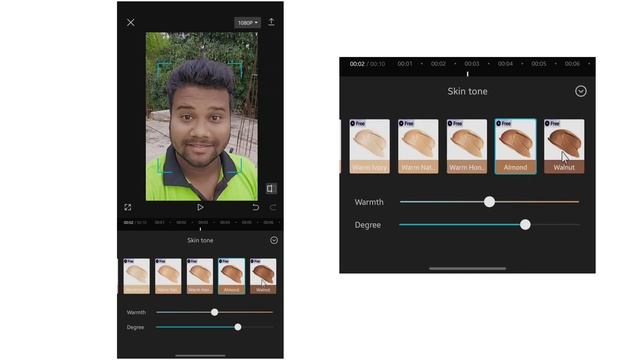Open fullscreen preview icon
This screenshot has height=360, width=640.
[x=128, y=207]
